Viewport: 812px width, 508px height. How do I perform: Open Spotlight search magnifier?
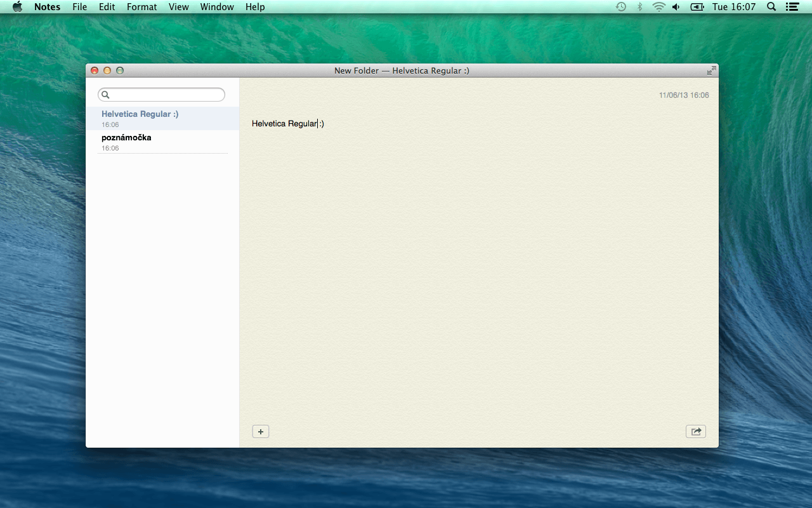click(x=771, y=7)
